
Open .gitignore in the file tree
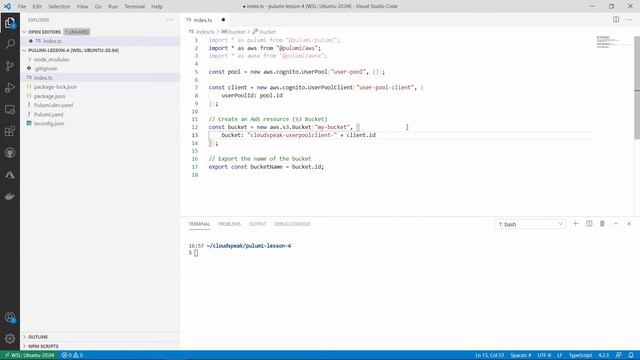pos(46,69)
